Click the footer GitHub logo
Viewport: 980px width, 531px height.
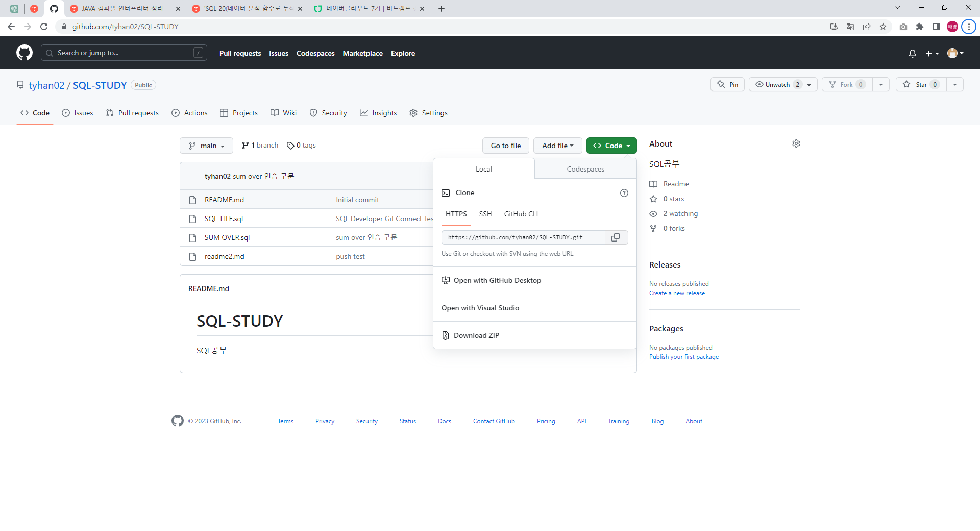pyautogui.click(x=178, y=421)
